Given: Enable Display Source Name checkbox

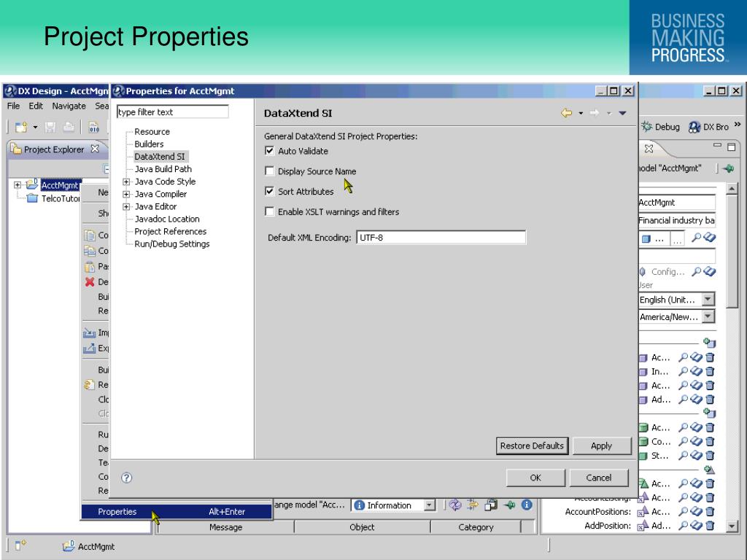Looking at the screenshot, I should pos(270,171).
